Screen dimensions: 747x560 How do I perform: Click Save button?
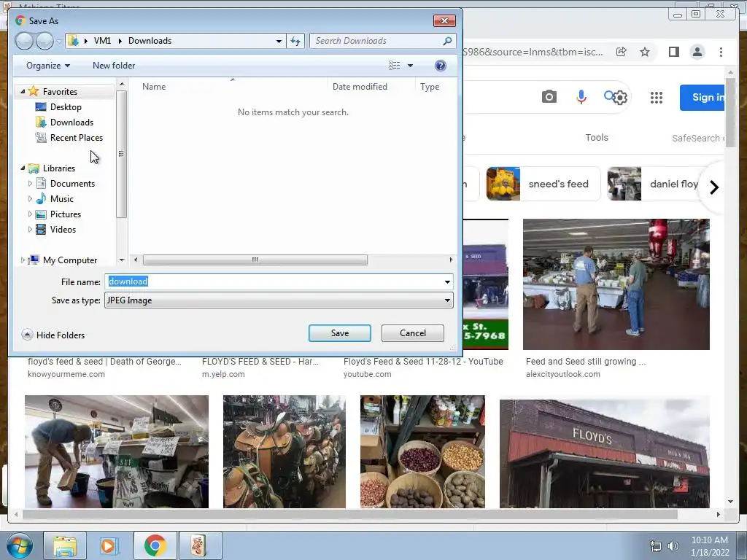(340, 333)
